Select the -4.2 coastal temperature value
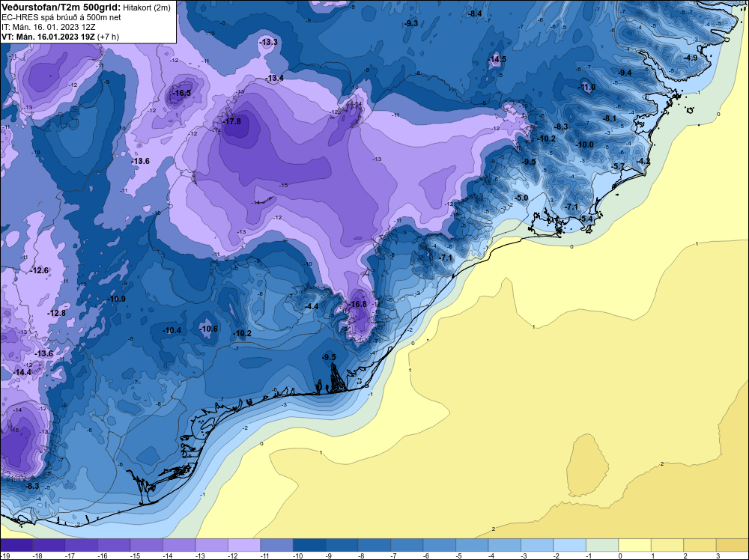 (x=643, y=162)
